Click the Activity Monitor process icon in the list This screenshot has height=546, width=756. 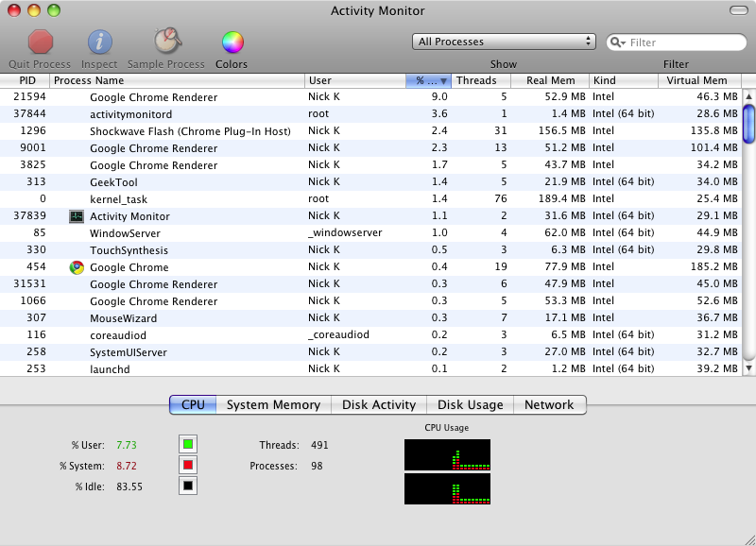click(77, 216)
